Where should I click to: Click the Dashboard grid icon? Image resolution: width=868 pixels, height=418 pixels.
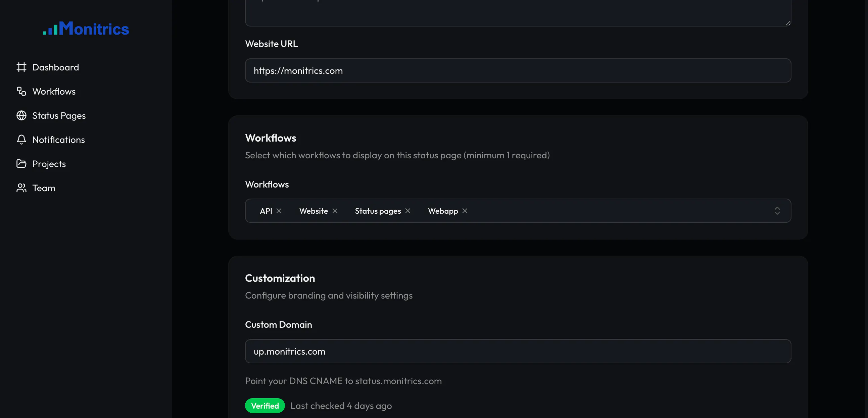pyautogui.click(x=21, y=67)
